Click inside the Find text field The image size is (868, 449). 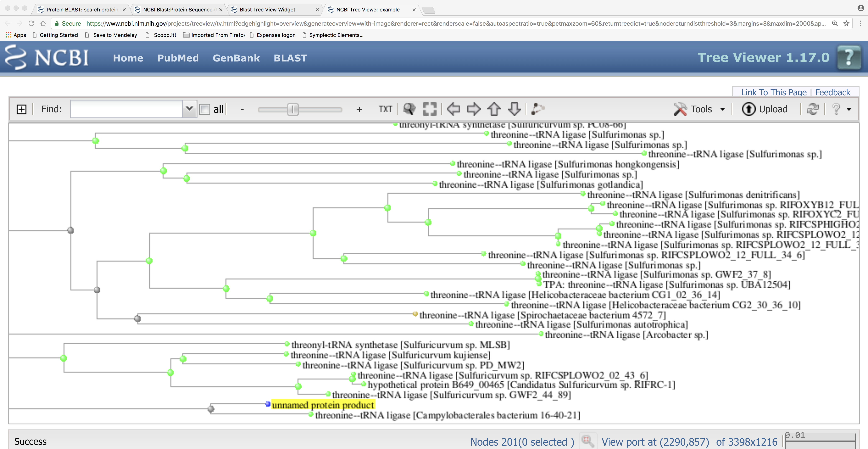[126, 109]
